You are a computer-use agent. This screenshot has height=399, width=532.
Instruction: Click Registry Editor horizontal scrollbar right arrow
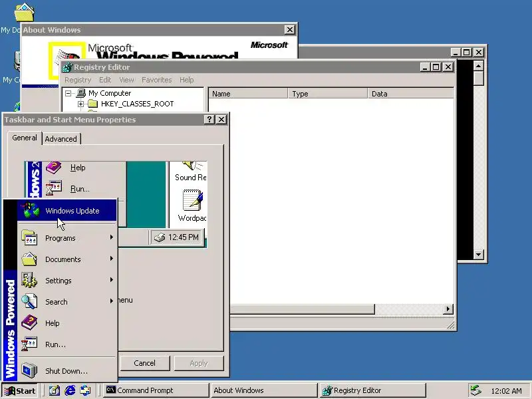click(448, 309)
